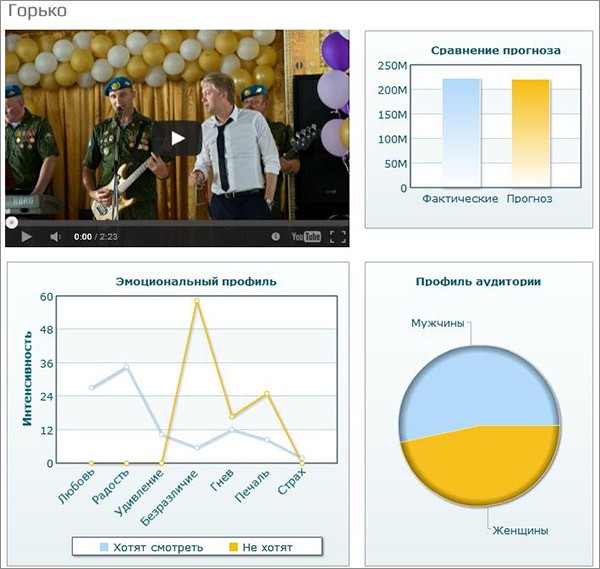Image resolution: width=600 pixels, height=569 pixels.
Task: Click the 36 value on intensity axis
Action: [x=47, y=364]
